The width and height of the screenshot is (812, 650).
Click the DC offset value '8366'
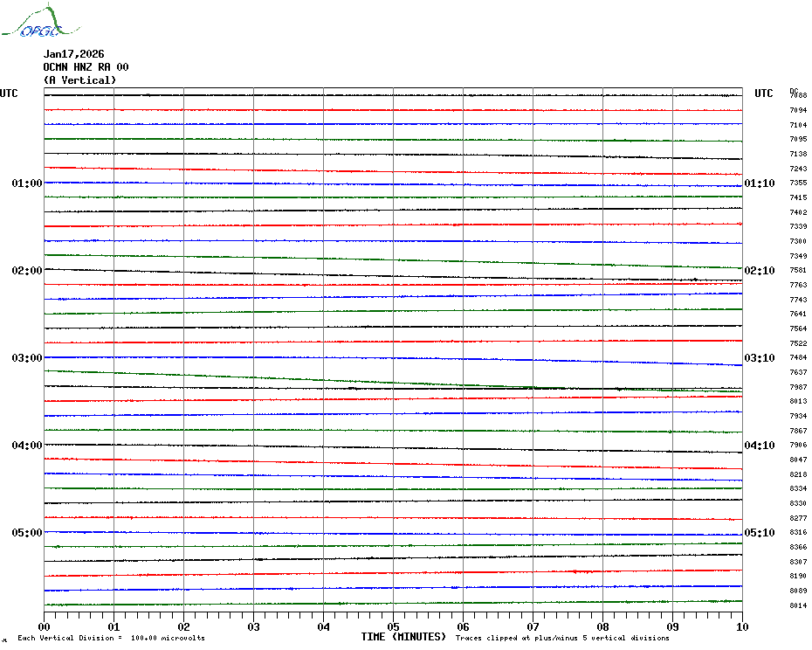[798, 548]
